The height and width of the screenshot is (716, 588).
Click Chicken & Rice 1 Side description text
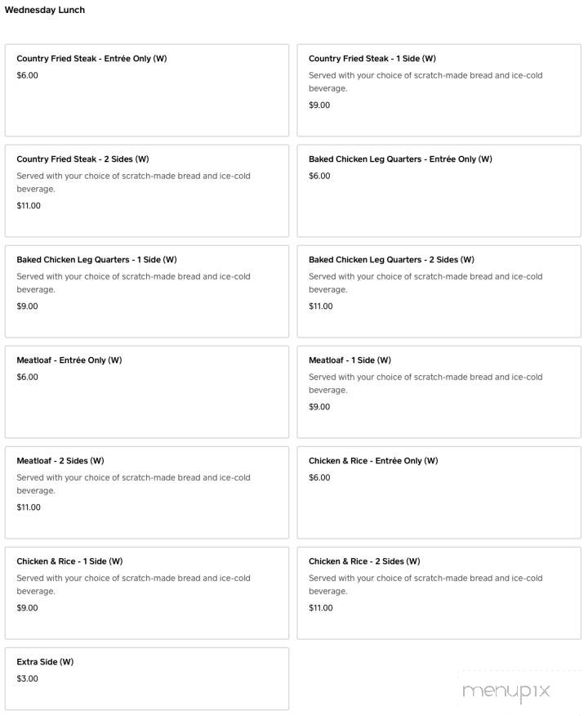pos(133,584)
